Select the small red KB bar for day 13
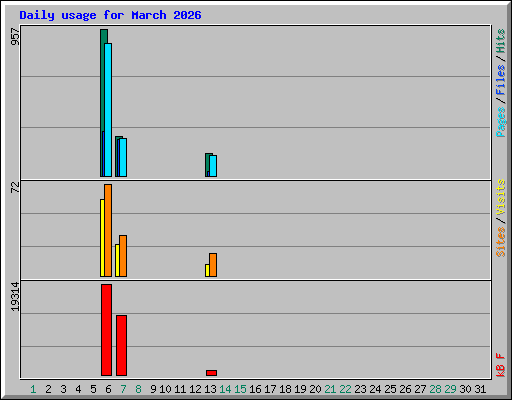Image resolution: width=512 pixels, height=400 pixels. pyautogui.click(x=211, y=373)
